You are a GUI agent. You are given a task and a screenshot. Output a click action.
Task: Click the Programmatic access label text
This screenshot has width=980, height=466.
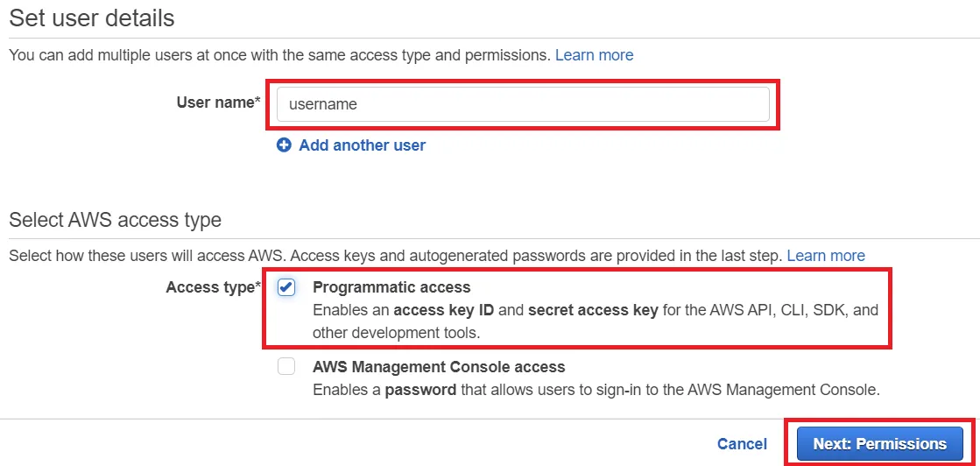tap(391, 287)
